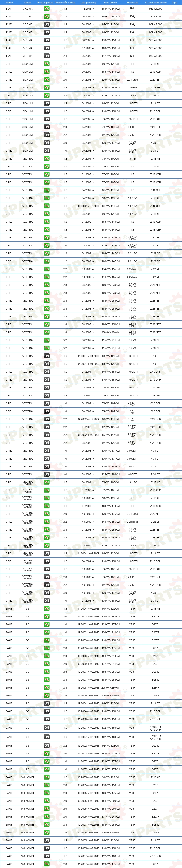Click the petrol icon in Saab 9-3 02.2009 B284R row

point(47,695)
